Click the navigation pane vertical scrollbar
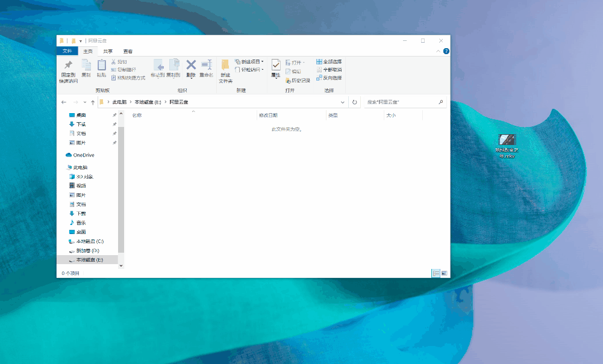603x364 pixels. (121, 180)
